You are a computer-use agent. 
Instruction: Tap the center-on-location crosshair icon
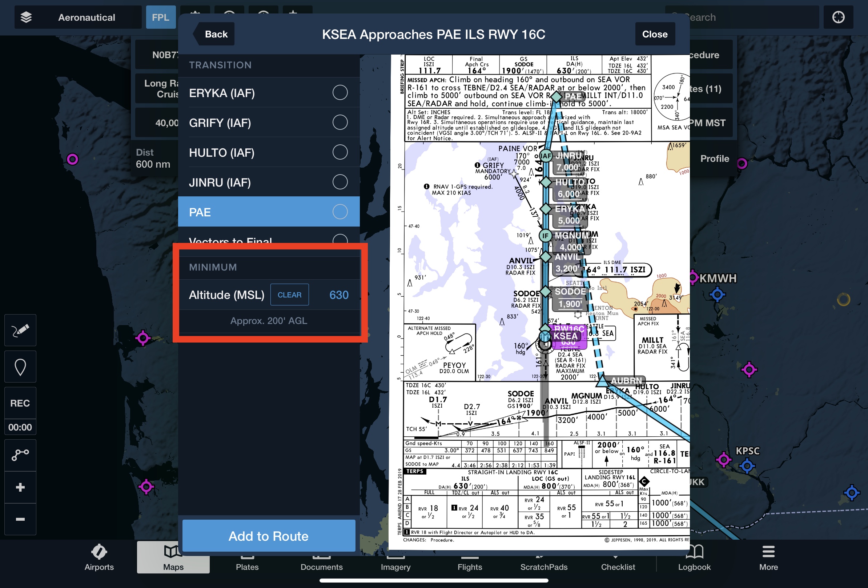pos(838,17)
